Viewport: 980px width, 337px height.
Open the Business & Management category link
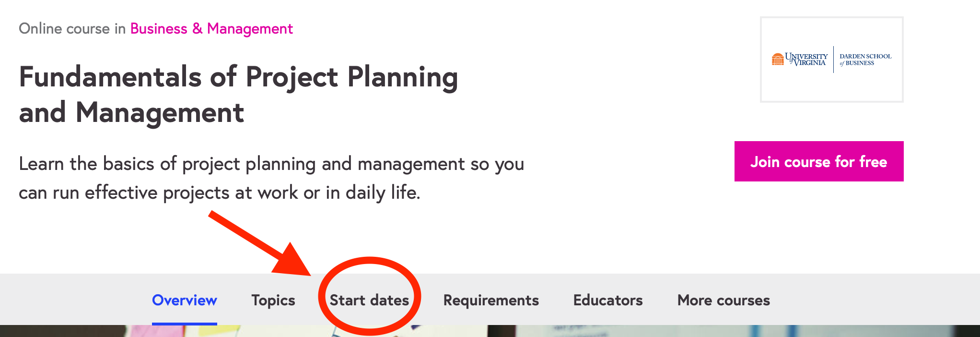pos(211,29)
